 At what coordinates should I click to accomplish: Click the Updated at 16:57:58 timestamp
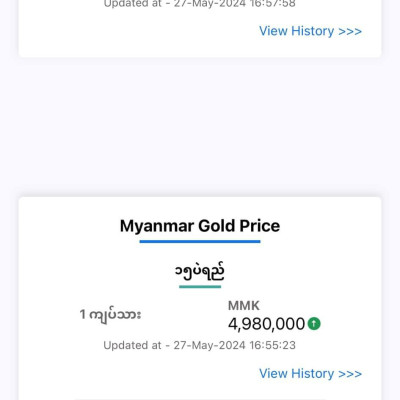click(x=199, y=4)
